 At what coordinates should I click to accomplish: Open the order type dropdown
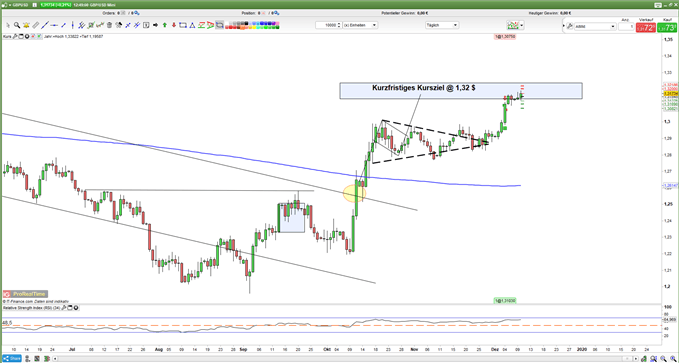(595, 26)
